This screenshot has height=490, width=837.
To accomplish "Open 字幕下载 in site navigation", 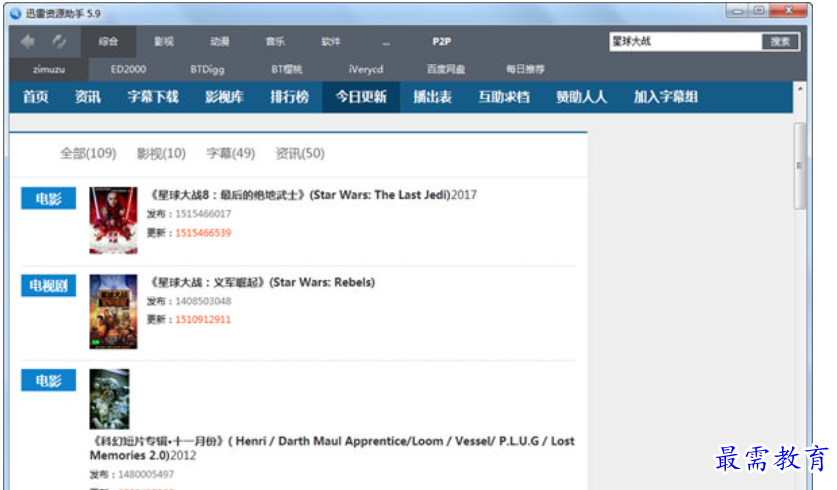I will pyautogui.click(x=153, y=97).
